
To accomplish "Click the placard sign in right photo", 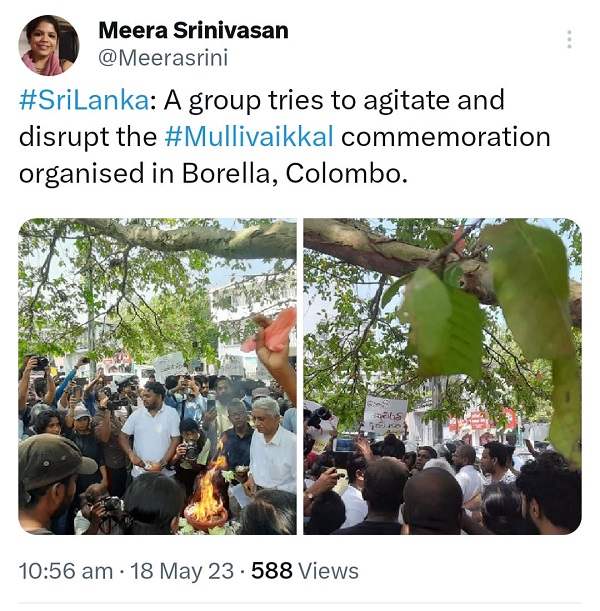I will point(385,415).
